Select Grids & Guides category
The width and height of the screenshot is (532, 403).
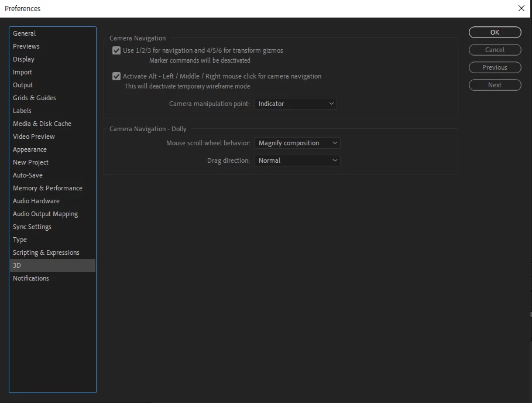pos(53,98)
